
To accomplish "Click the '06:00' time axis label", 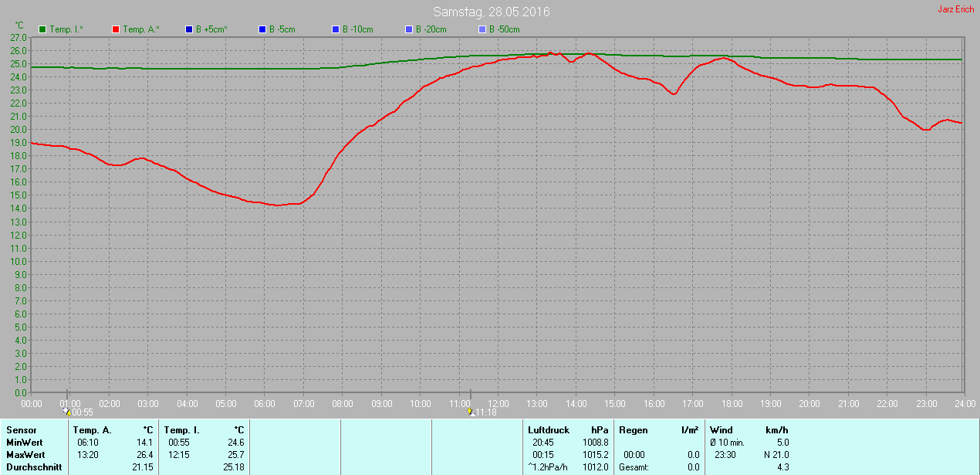I will tap(265, 403).
